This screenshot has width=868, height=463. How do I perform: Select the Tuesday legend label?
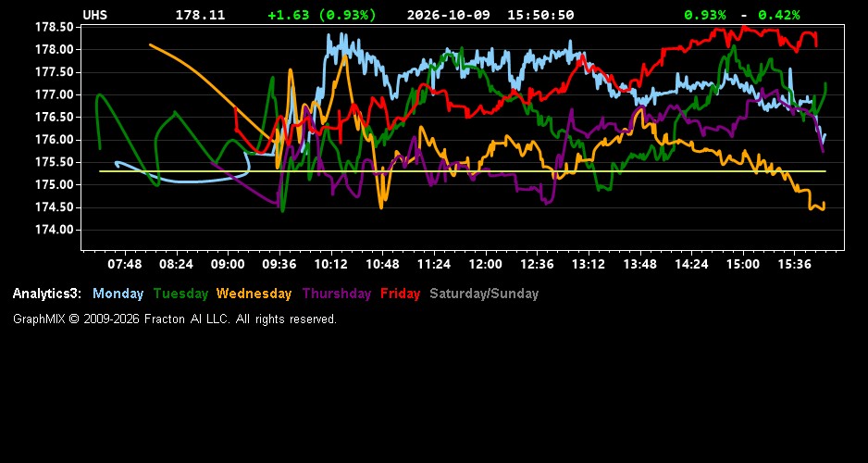pos(180,294)
